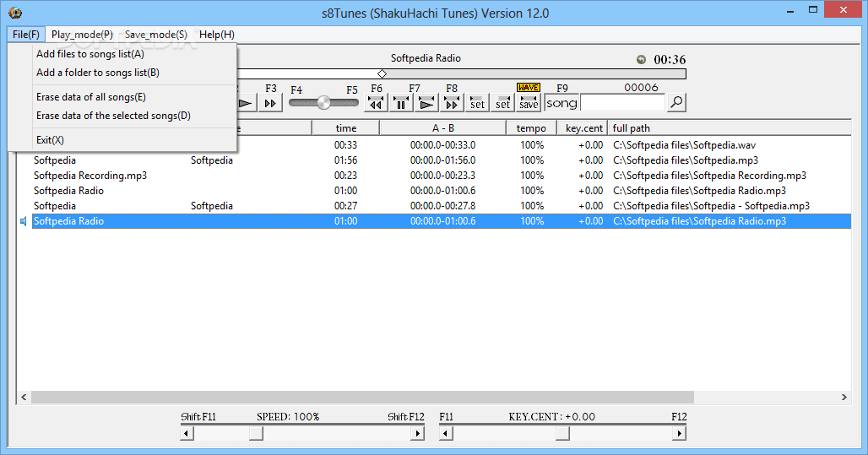
Task: Click the s8Tunes app icon in the title bar
Action: tap(15, 12)
